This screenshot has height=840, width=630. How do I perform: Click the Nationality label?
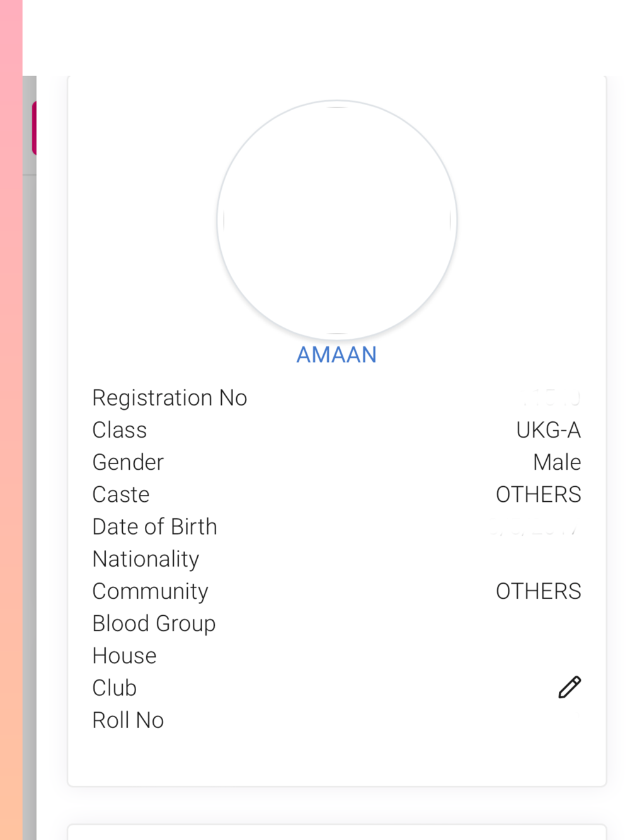coord(146,559)
